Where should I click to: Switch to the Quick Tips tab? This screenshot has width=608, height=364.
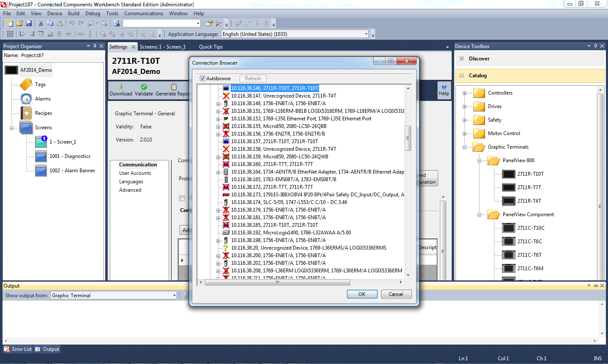(211, 47)
